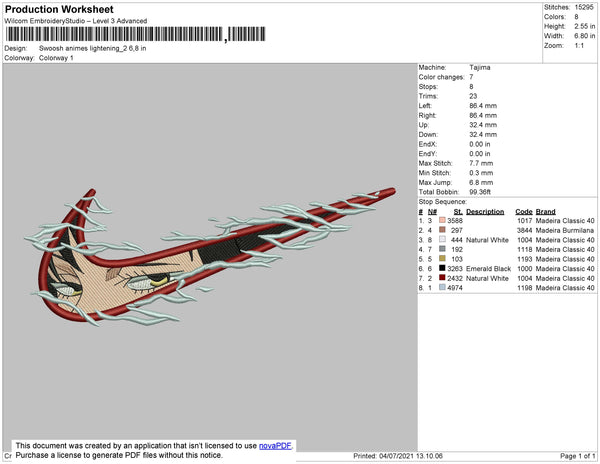Click the Brand column header
The height and width of the screenshot is (464, 600).
(x=545, y=212)
